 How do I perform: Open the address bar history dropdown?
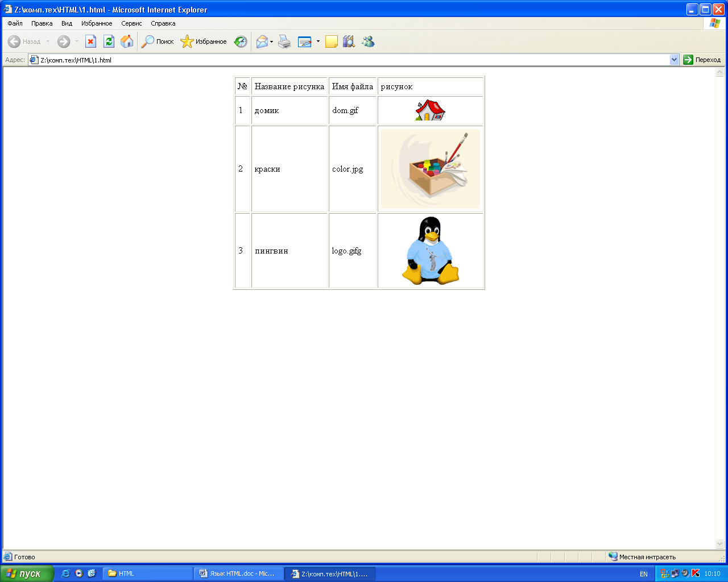675,60
